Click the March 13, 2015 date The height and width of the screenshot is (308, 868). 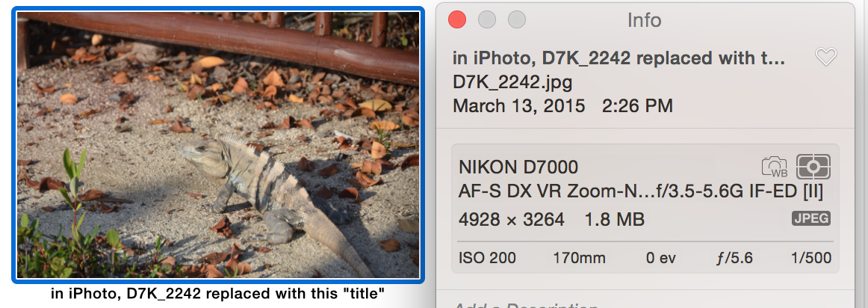pyautogui.click(x=518, y=106)
